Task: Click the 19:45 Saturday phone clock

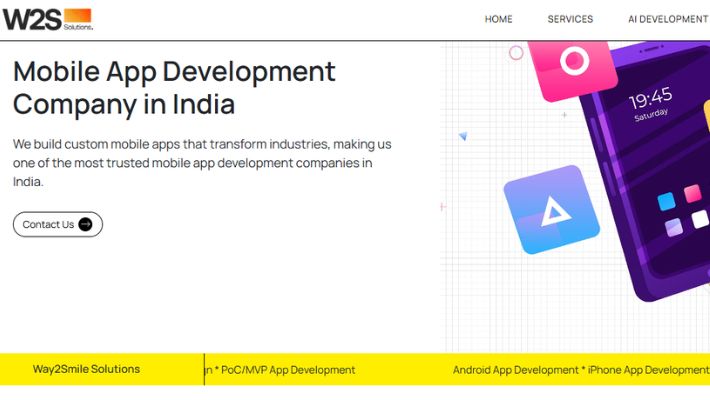Action: point(651,104)
